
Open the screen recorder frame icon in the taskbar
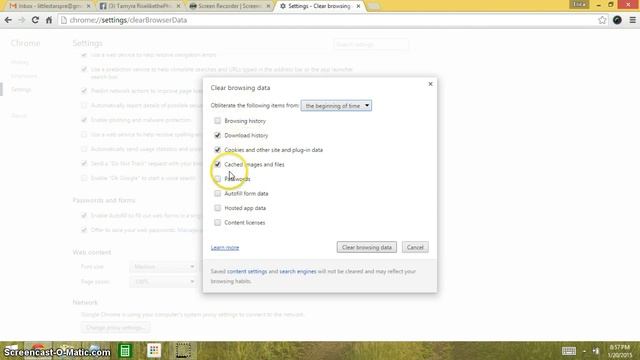pyautogui.click(x=183, y=351)
